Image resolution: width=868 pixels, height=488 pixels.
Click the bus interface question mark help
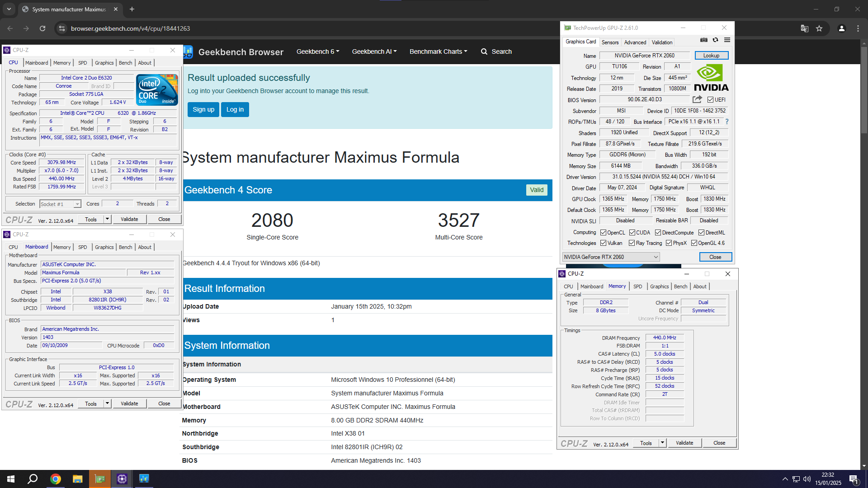(x=727, y=122)
